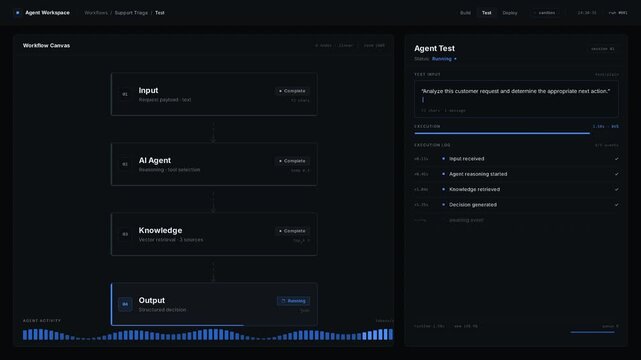Select the Knowledge retrieved log entry
The image size is (641, 360).
click(516, 189)
